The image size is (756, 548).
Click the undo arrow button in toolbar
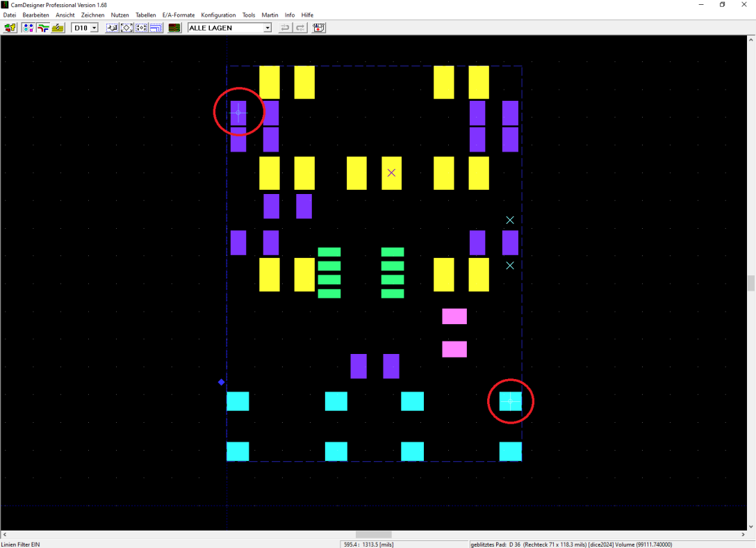[x=285, y=28]
